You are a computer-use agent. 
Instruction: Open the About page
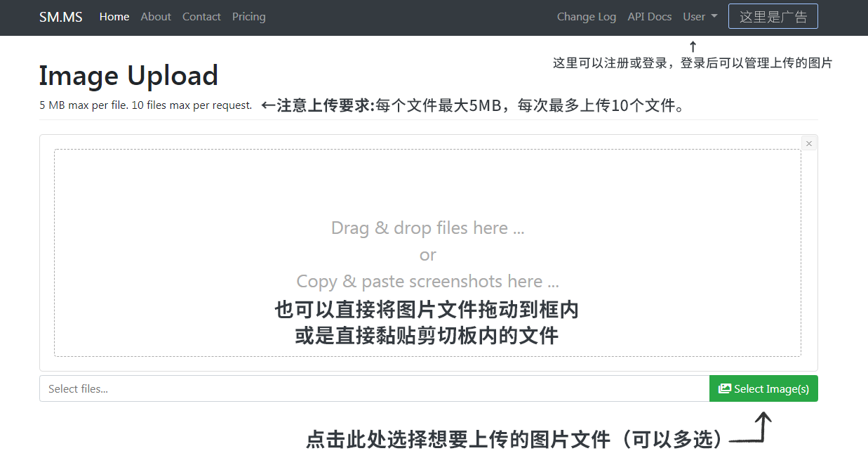coord(156,17)
